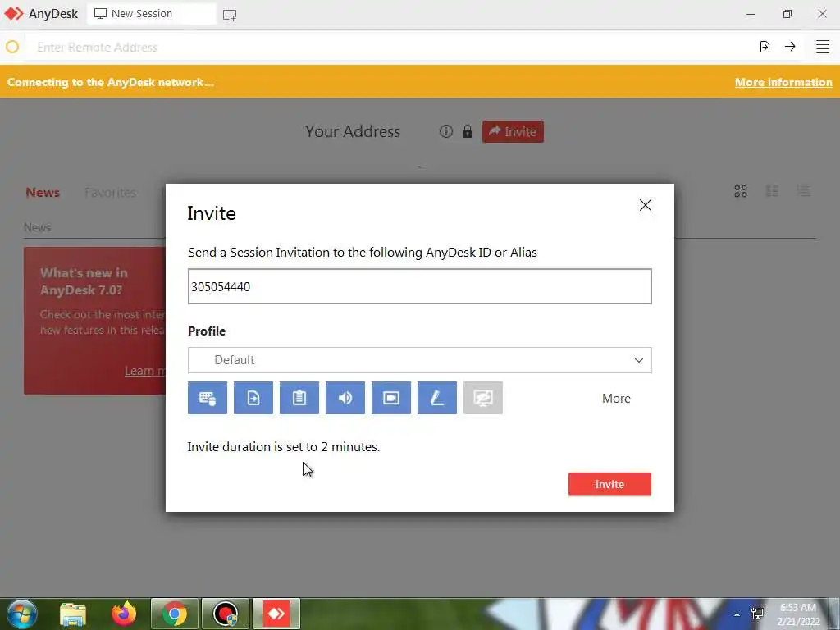Switch to the News tab
This screenshot has width=840, height=630.
pos(43,192)
